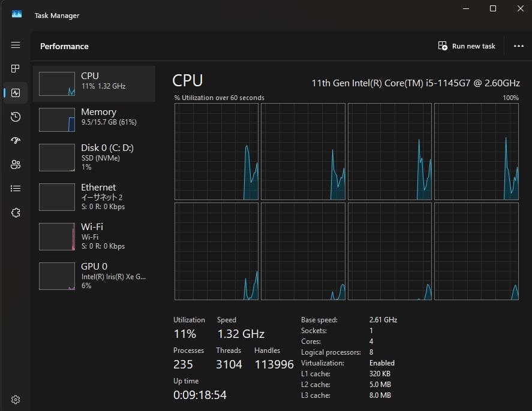
Task: Maximize the Task Manager window
Action: (x=493, y=8)
